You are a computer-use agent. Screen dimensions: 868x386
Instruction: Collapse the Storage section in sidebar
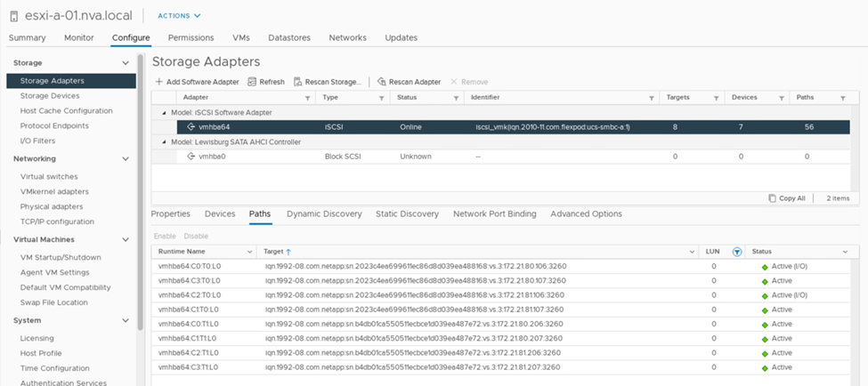coord(126,63)
